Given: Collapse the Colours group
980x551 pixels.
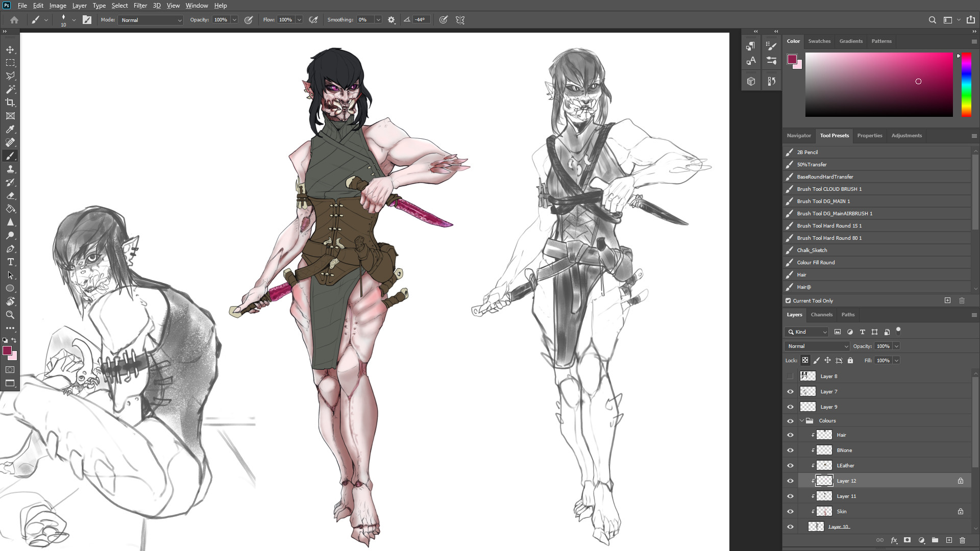Looking at the screenshot, I should [x=801, y=421].
